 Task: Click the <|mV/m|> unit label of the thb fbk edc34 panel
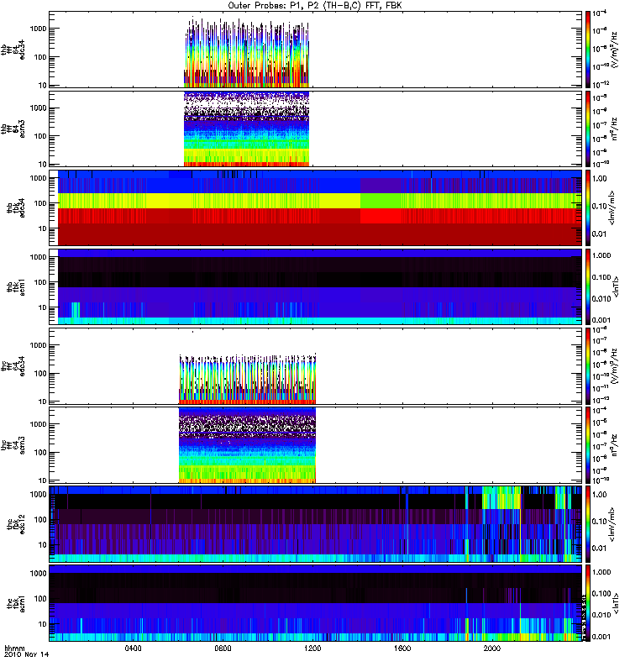point(612,207)
